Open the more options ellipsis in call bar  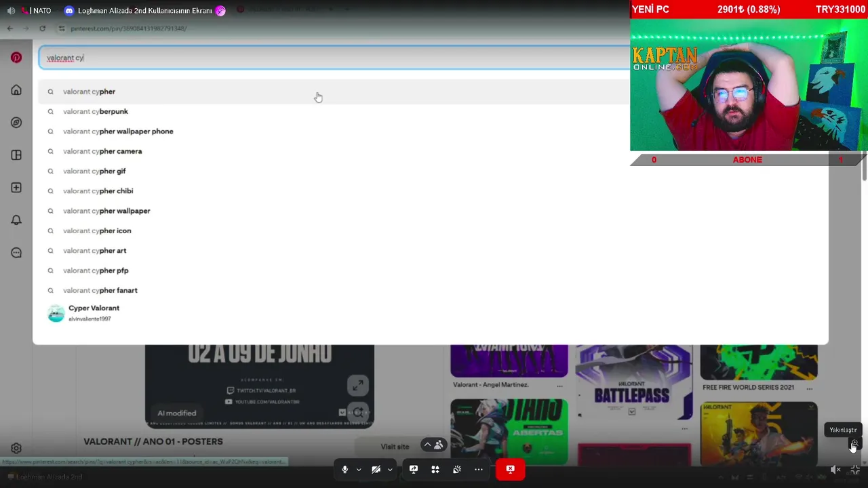[x=479, y=469]
